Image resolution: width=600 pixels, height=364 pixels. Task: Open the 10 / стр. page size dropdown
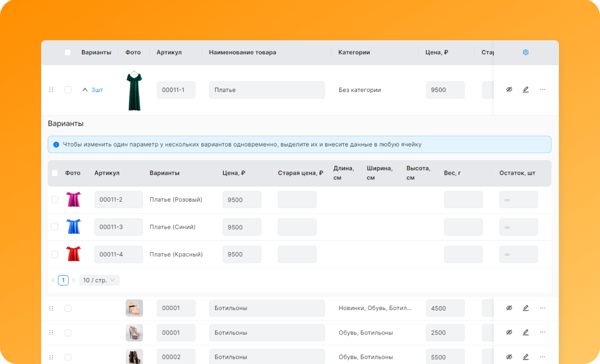(99, 280)
